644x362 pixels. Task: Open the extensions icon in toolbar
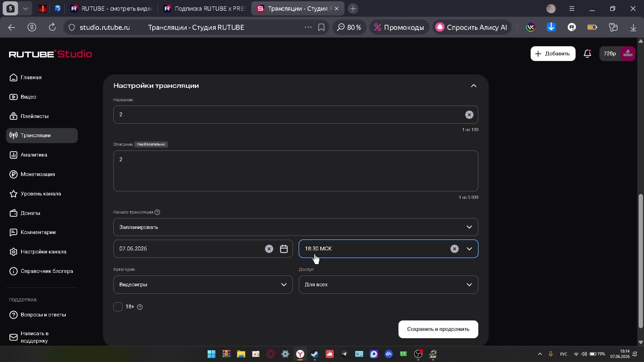tap(613, 27)
